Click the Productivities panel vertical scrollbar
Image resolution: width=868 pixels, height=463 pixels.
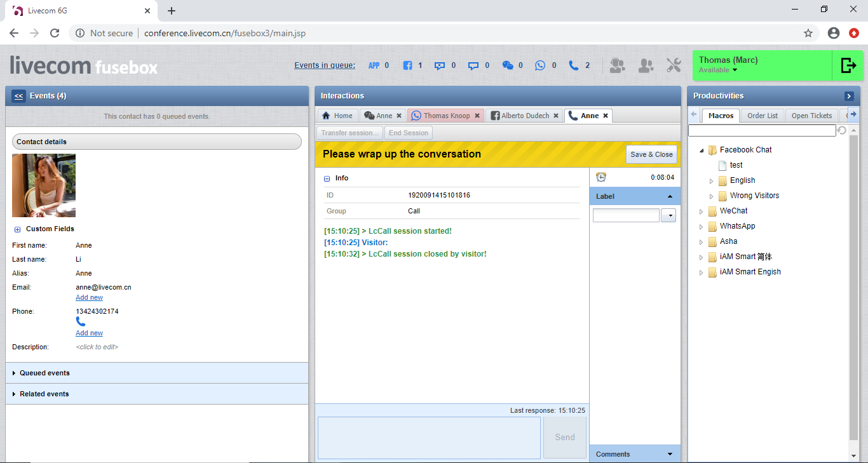(x=853, y=286)
